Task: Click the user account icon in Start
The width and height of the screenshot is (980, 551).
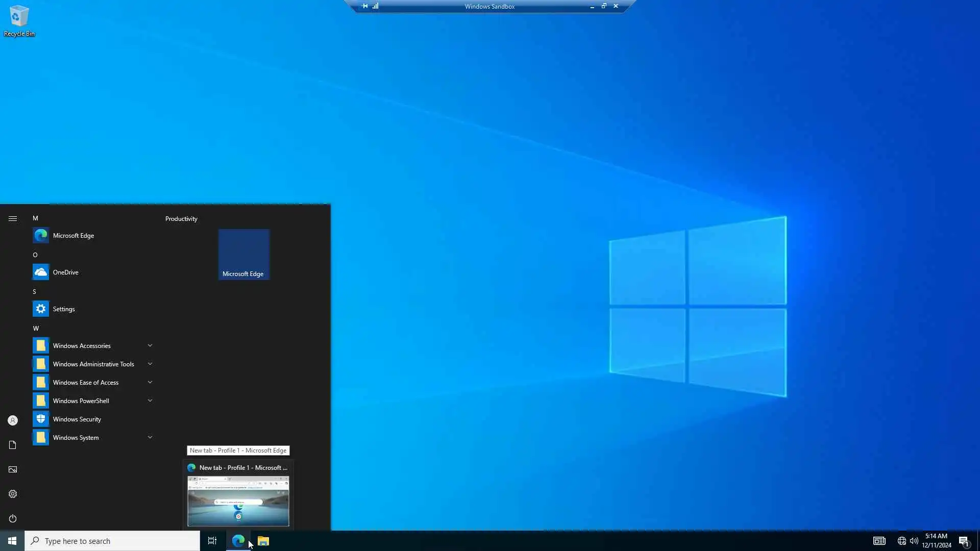Action: [13, 420]
